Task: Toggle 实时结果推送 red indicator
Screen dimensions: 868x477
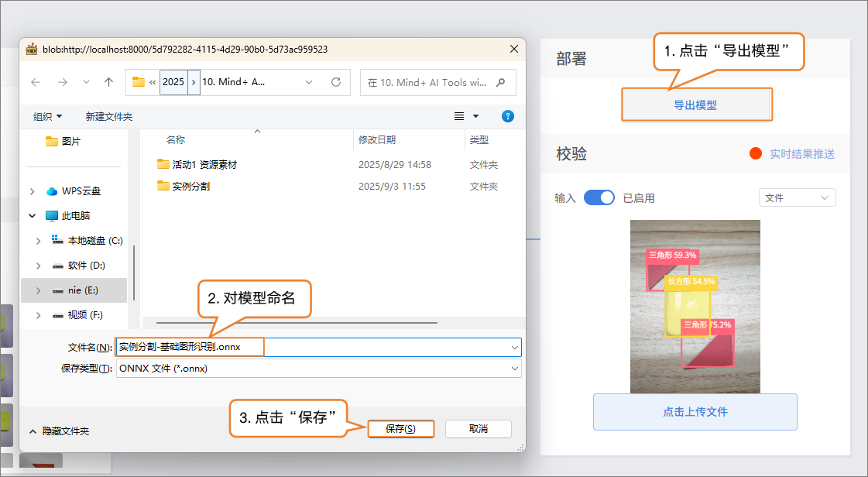Action: pyautogui.click(x=756, y=154)
